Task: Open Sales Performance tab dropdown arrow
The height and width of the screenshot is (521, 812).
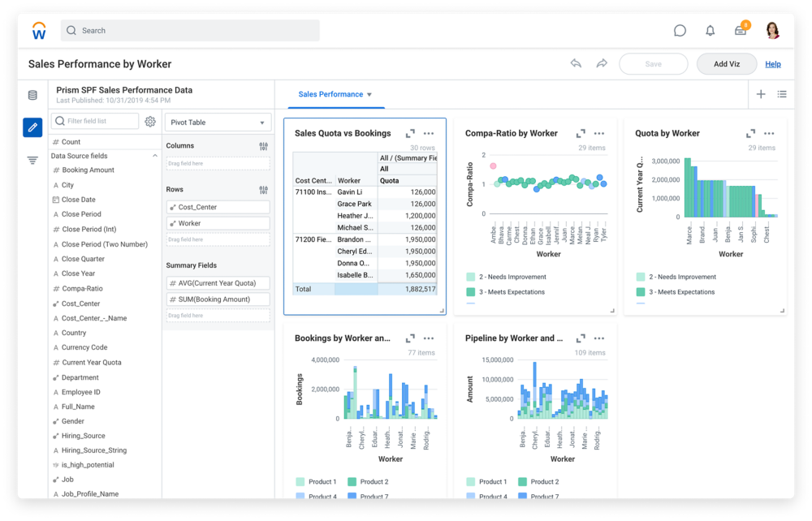Action: click(x=369, y=95)
